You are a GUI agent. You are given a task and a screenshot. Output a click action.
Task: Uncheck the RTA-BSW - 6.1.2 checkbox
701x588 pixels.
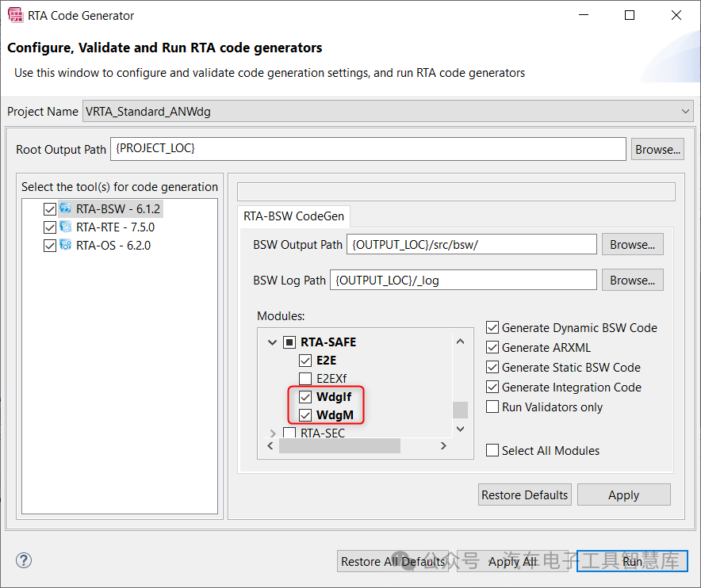coord(50,209)
